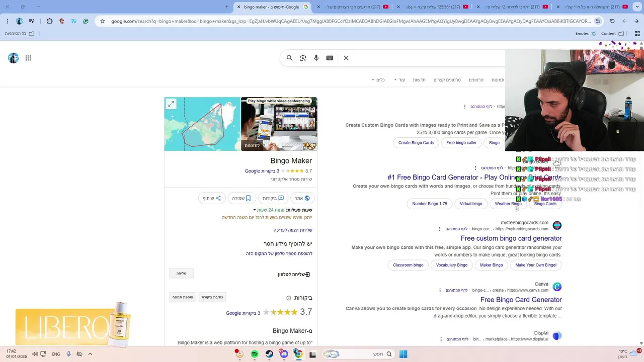The width and height of the screenshot is (644, 362).
Task: Open Canva's Free Bingo Card Generator link
Action: 521,300
